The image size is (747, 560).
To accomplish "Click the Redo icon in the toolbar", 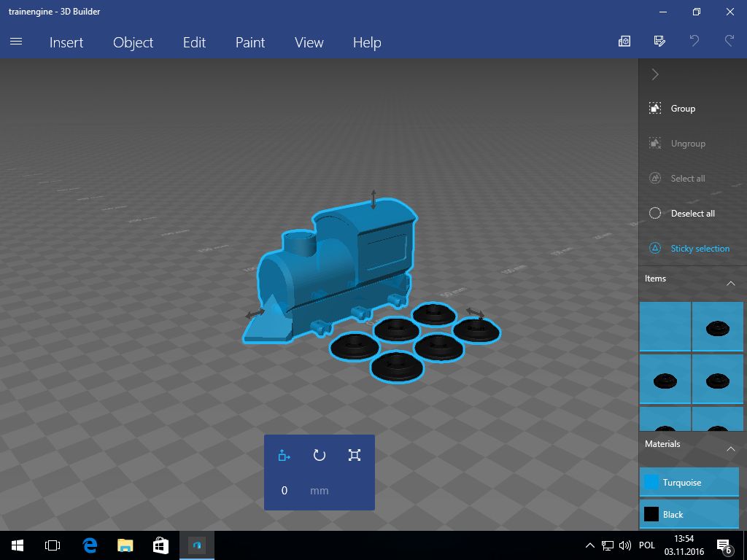I will [729, 42].
